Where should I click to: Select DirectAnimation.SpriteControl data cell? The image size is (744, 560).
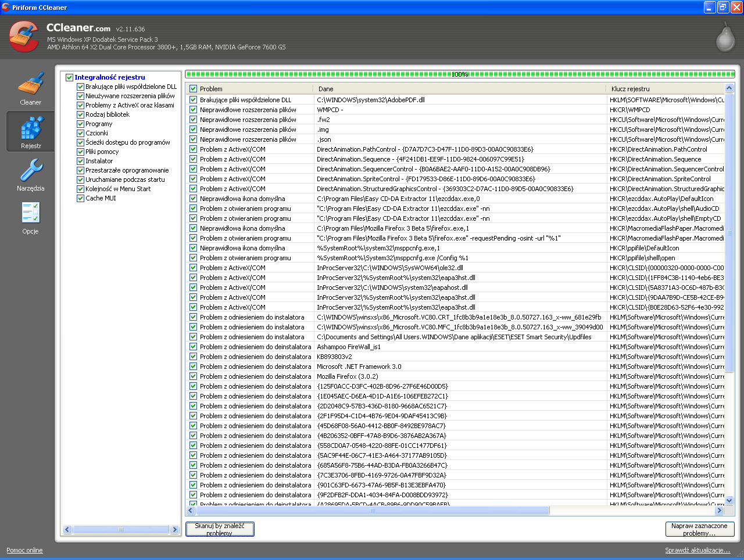click(x=425, y=179)
